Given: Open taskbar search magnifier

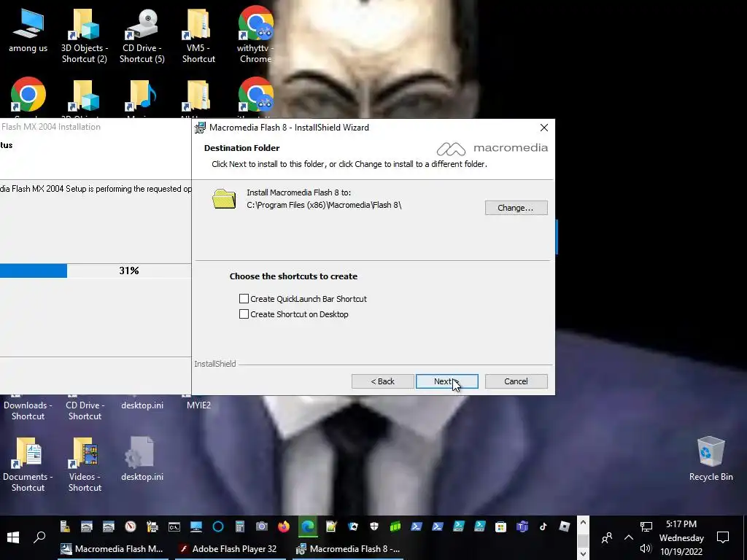Looking at the screenshot, I should click(39, 537).
